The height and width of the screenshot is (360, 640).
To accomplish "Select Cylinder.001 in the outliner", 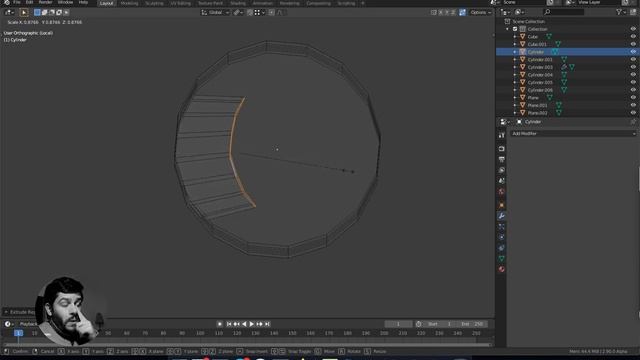I will [x=540, y=60].
